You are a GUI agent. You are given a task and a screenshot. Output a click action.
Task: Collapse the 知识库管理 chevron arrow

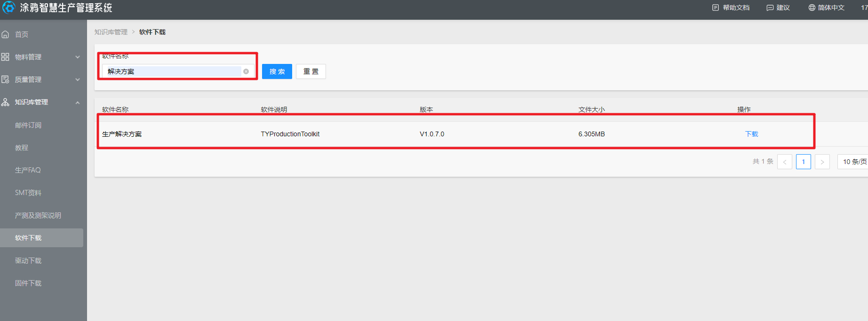pos(78,102)
